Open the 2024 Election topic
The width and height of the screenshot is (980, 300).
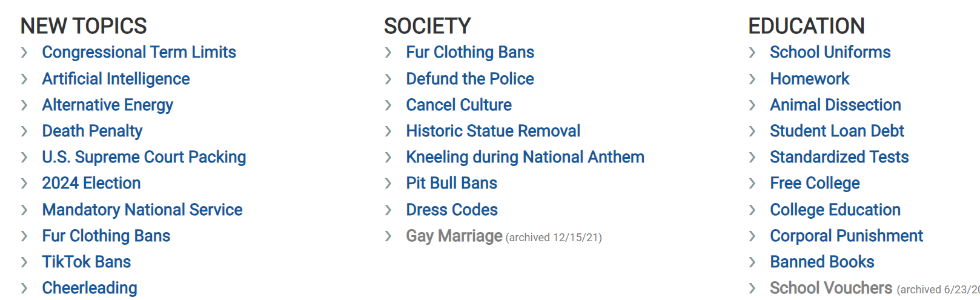91,183
